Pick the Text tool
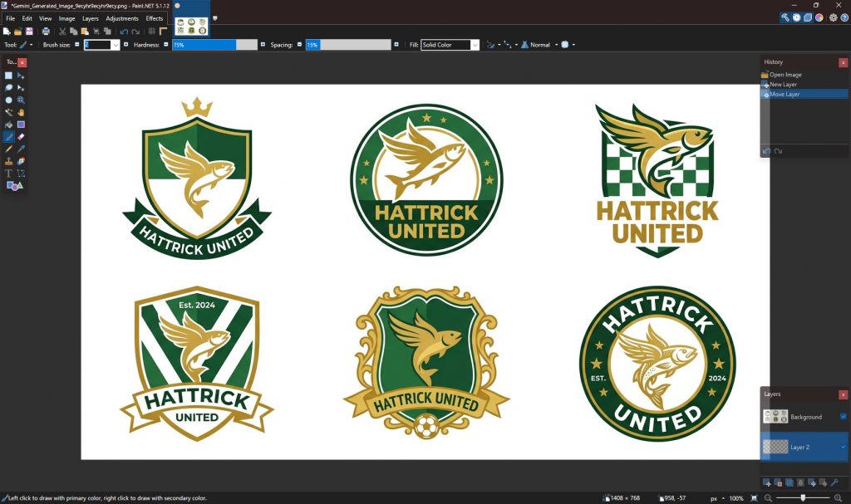Image resolution: width=851 pixels, height=504 pixels. click(9, 174)
